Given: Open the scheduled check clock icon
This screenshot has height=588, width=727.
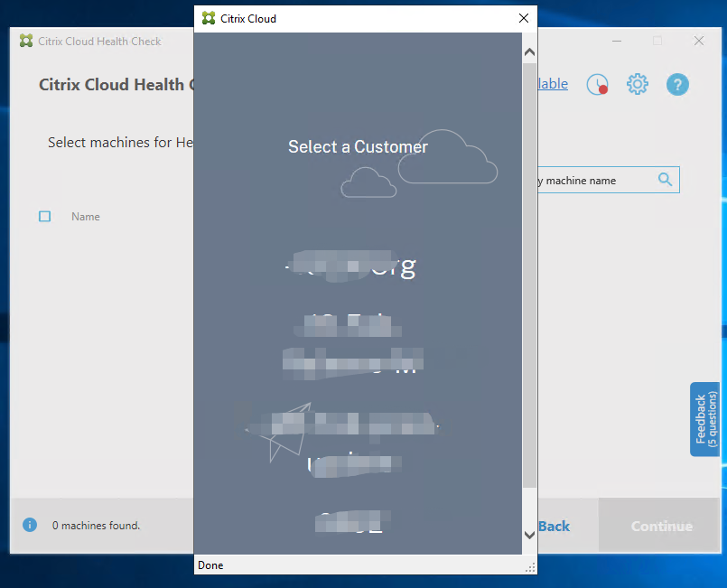Looking at the screenshot, I should [597, 85].
